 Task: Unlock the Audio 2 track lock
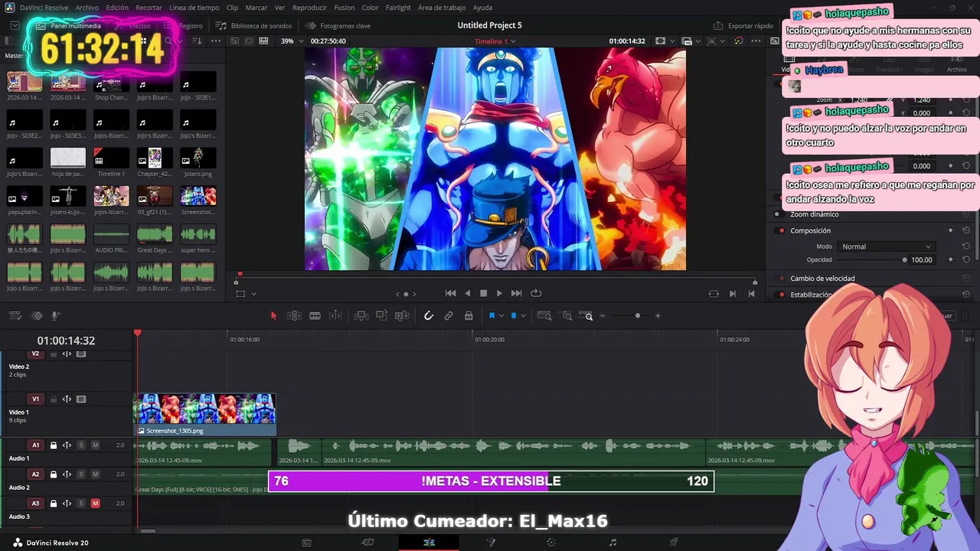(x=54, y=474)
